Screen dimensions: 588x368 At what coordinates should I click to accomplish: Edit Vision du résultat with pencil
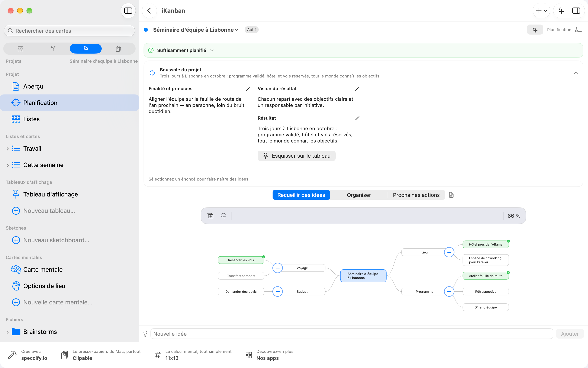click(357, 89)
